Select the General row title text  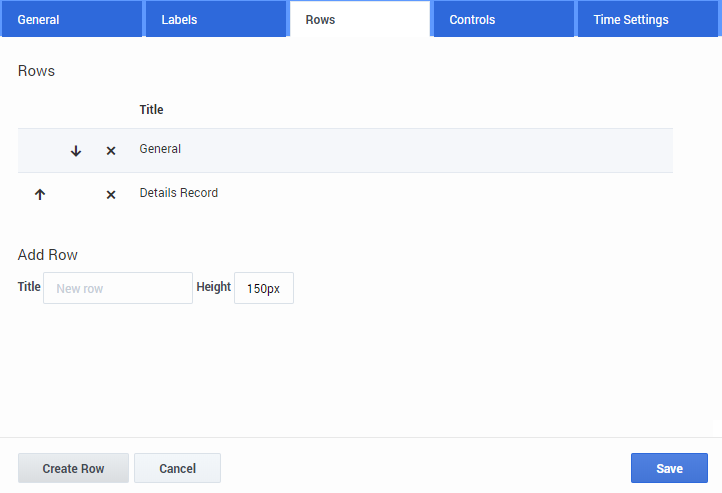(x=160, y=149)
